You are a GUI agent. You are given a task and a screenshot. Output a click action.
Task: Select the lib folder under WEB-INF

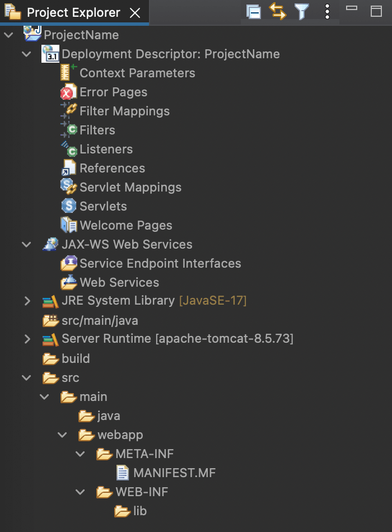pyautogui.click(x=130, y=511)
